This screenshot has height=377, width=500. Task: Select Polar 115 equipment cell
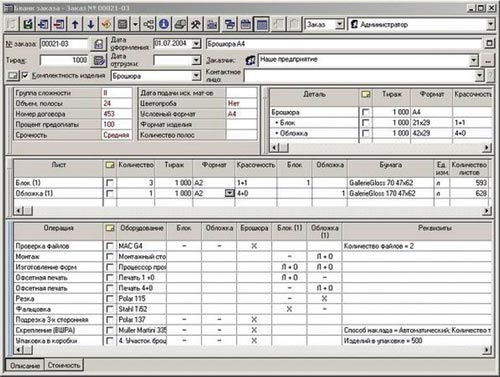(142, 299)
